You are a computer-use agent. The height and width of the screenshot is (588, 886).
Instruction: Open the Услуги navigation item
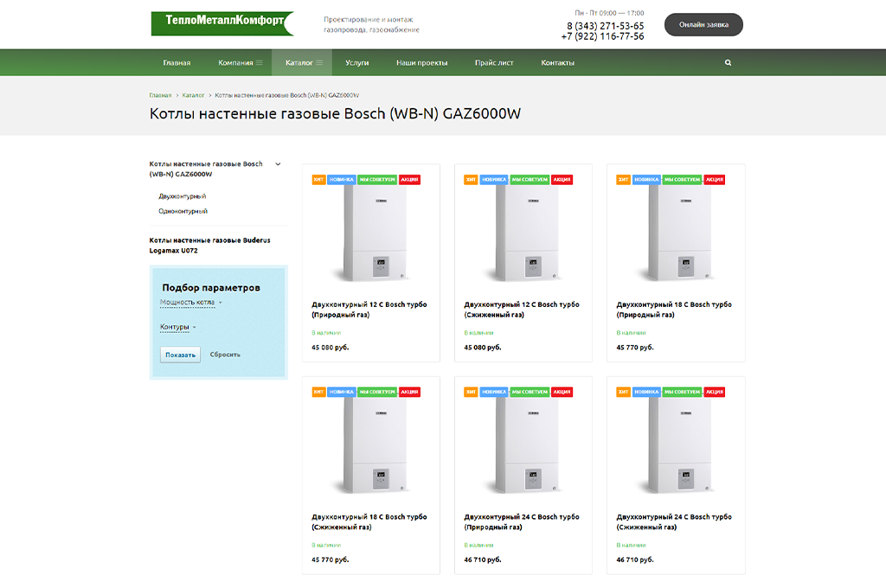[x=357, y=63]
